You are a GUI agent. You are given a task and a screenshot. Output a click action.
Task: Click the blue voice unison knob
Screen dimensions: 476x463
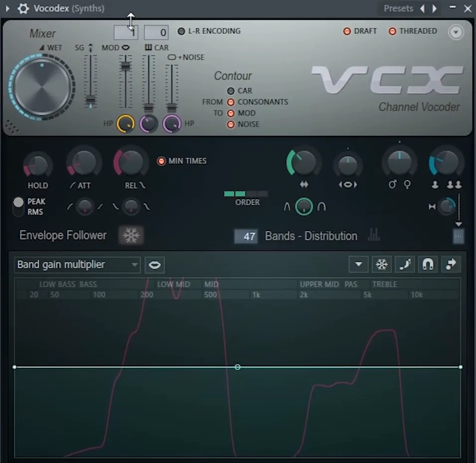click(446, 163)
